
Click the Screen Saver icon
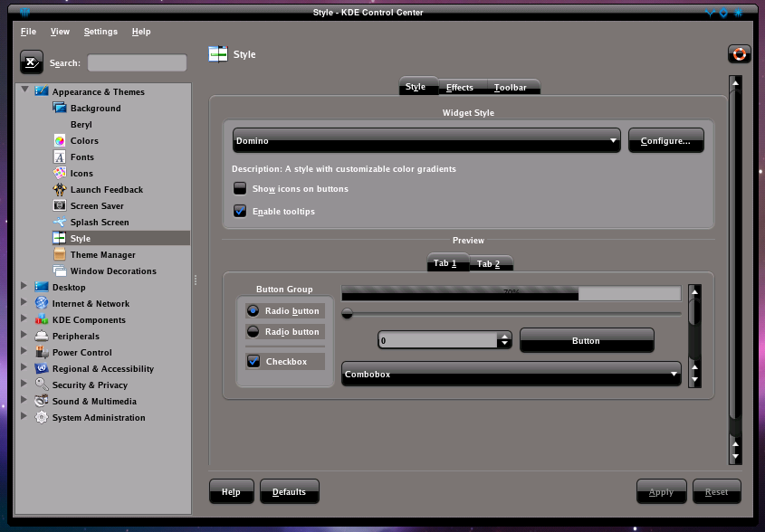coord(60,205)
